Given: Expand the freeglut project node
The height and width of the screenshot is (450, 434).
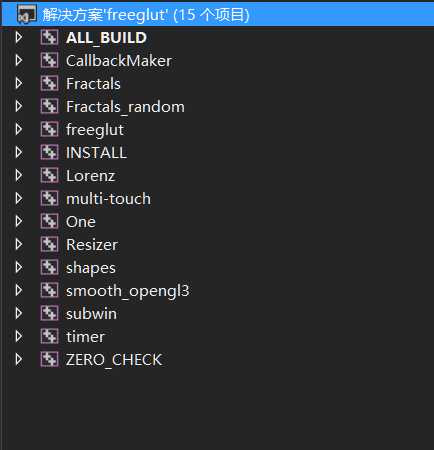Looking at the screenshot, I should coord(19,129).
